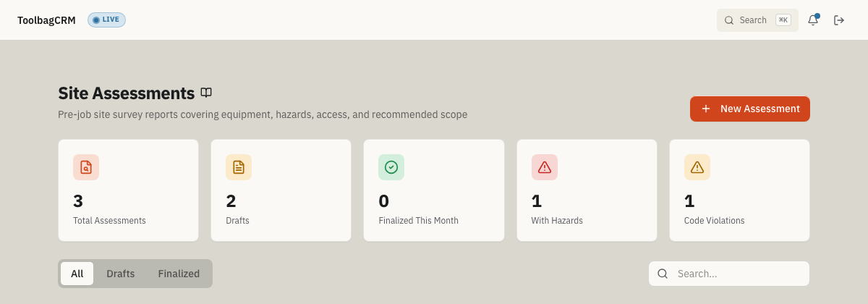The height and width of the screenshot is (304, 868).
Task: Click the ToolbagCRM logo text
Action: [x=46, y=20]
